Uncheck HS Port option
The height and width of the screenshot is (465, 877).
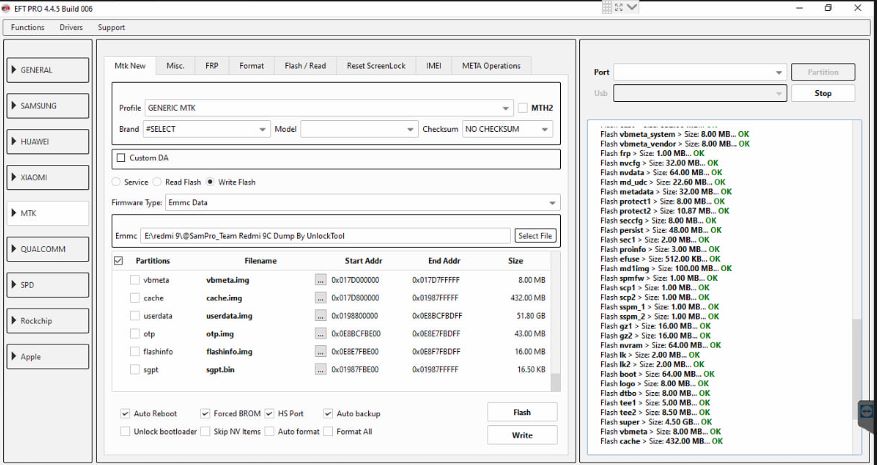(x=270, y=414)
